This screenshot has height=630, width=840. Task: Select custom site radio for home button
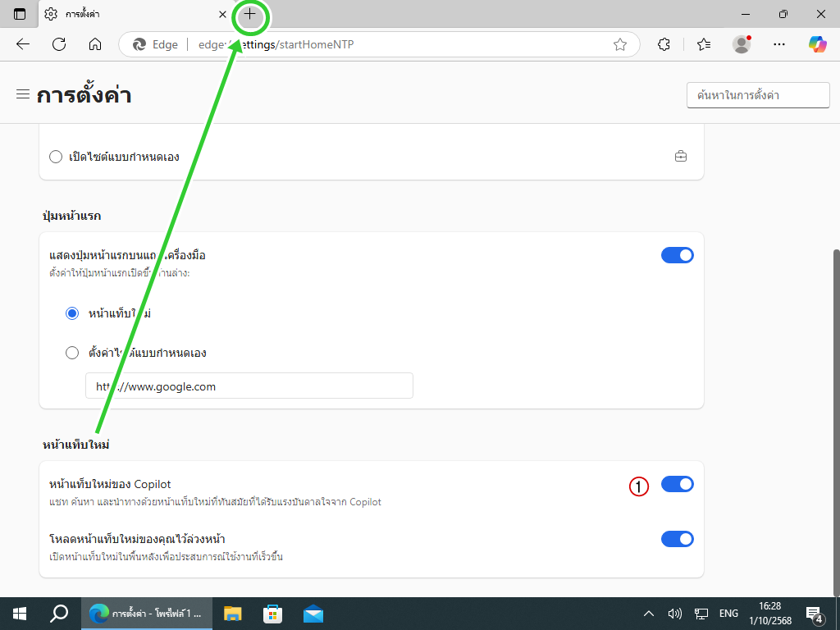coord(72,354)
